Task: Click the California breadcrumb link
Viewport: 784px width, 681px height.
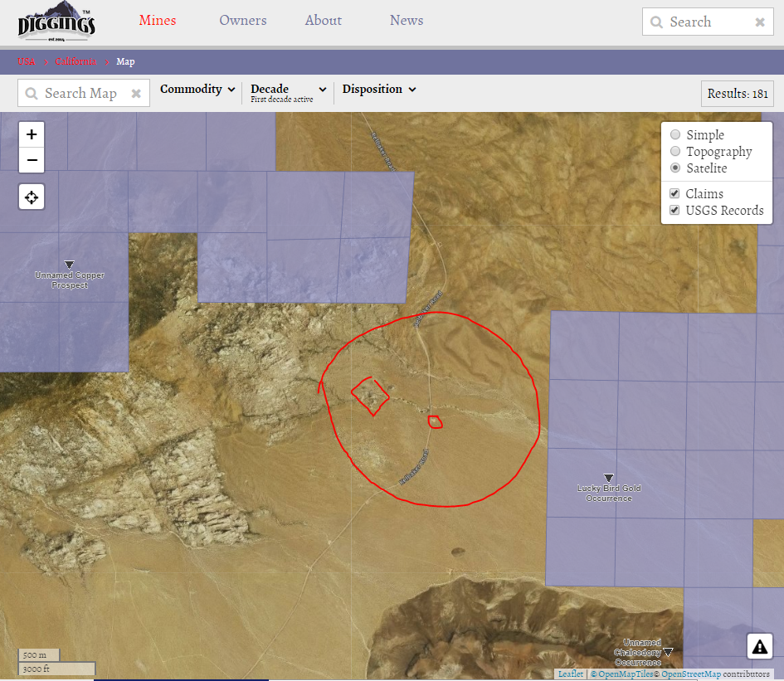Action: [x=75, y=61]
